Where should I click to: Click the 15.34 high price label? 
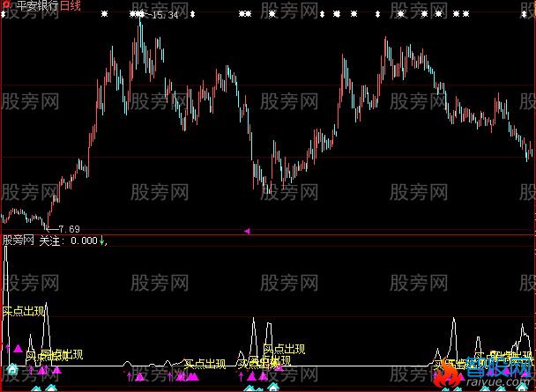[165, 15]
